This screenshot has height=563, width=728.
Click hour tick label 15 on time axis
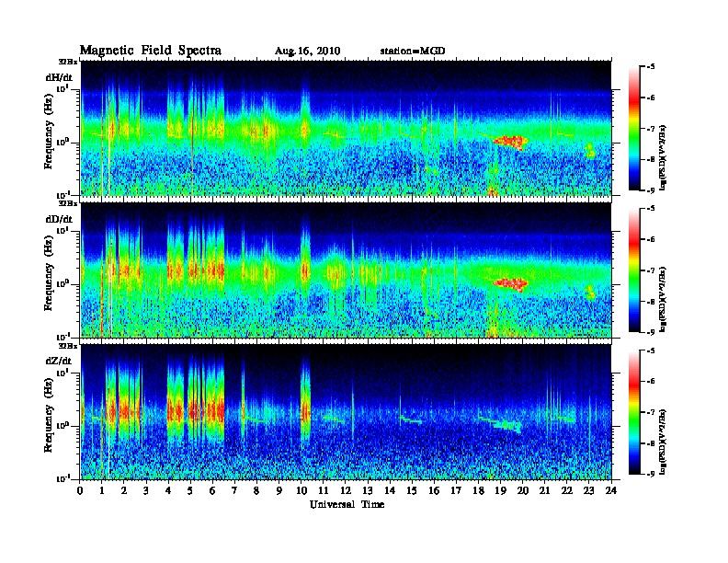coord(412,491)
